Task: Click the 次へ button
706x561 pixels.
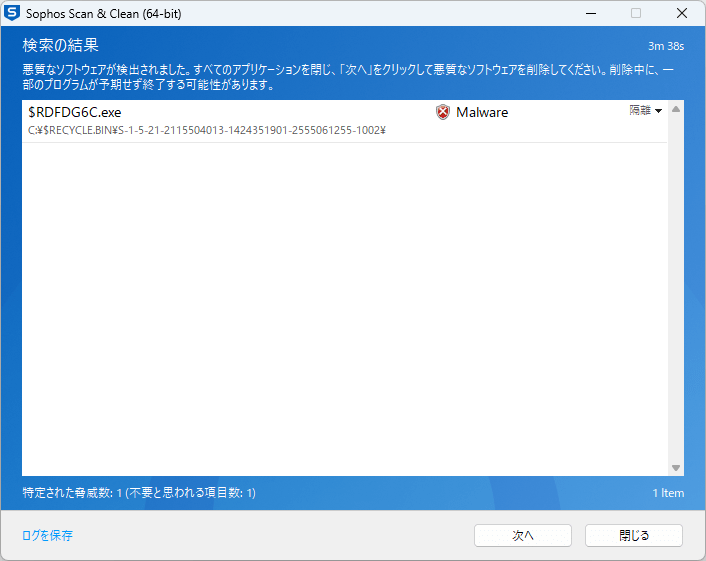Action: click(x=523, y=535)
